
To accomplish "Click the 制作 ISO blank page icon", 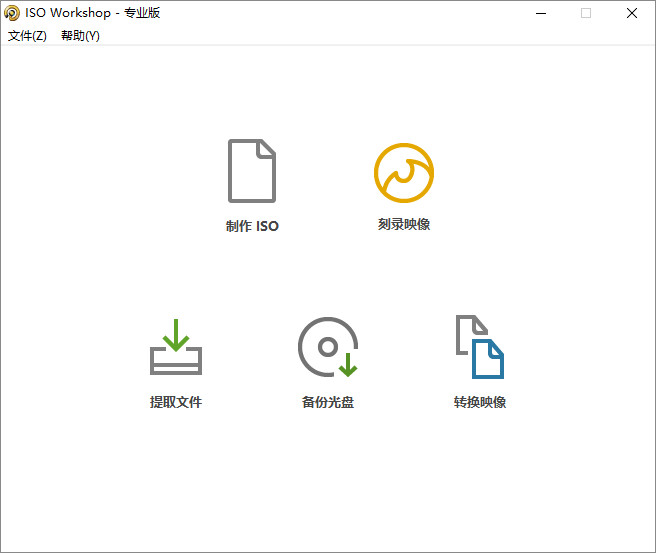I will pyautogui.click(x=252, y=171).
